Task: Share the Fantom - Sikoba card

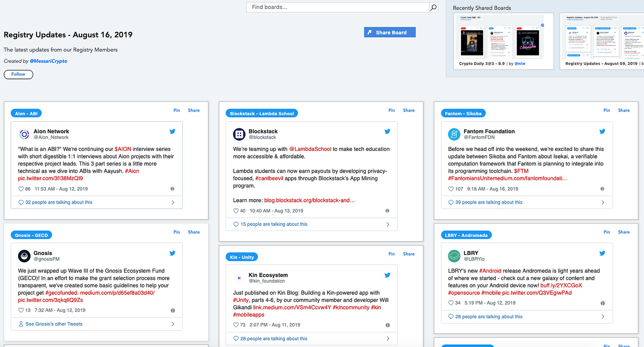Action: coord(624,110)
